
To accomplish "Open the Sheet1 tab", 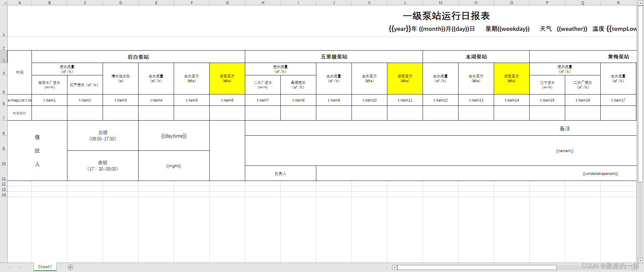I will pos(45,267).
